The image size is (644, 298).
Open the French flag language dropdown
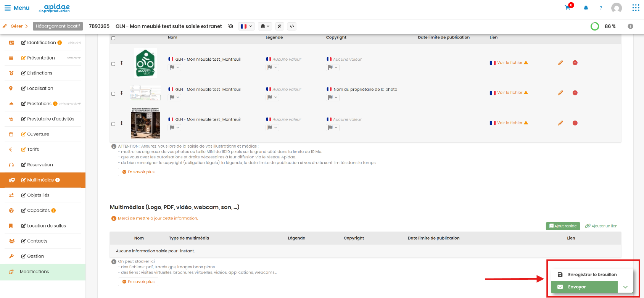pos(246,26)
